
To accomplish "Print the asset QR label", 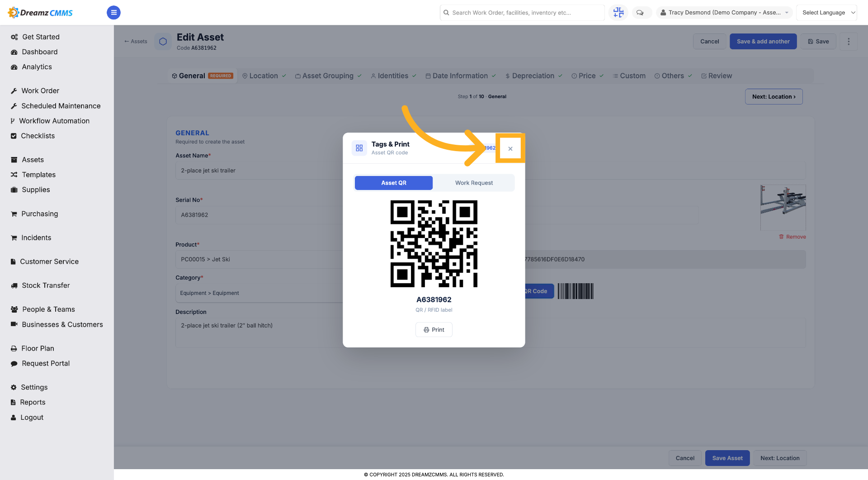I will 434,330.
